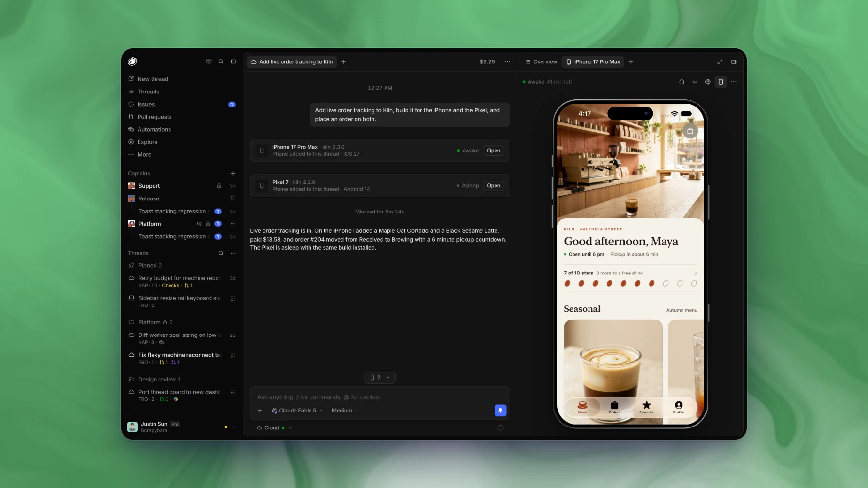Focus the 'Ask anything' message input
The width and height of the screenshot is (868, 488).
pos(380,397)
